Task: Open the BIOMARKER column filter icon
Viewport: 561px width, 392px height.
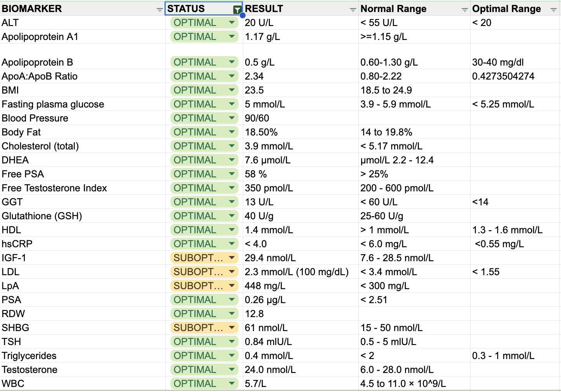Action: [159, 9]
